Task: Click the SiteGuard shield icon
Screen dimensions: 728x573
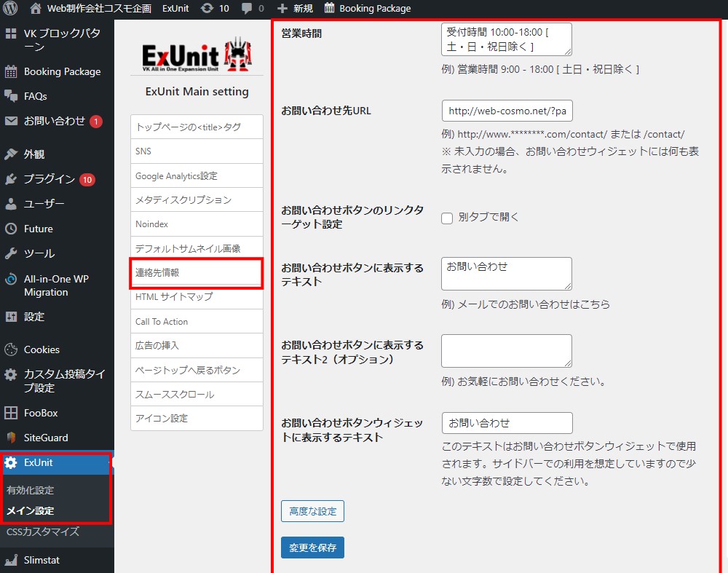Action: point(11,438)
